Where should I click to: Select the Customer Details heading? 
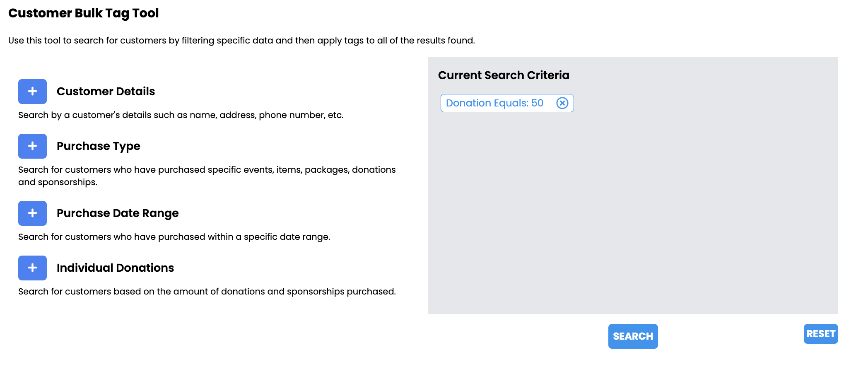106,92
